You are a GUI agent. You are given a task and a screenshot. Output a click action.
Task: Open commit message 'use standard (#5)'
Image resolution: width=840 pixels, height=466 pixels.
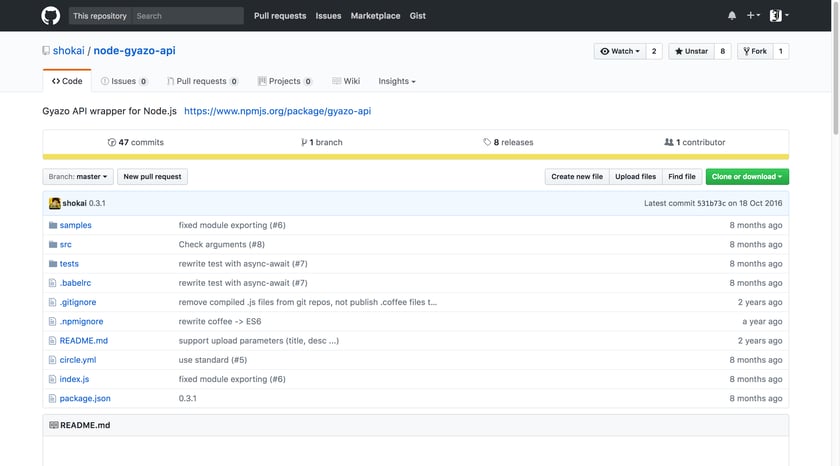click(213, 360)
